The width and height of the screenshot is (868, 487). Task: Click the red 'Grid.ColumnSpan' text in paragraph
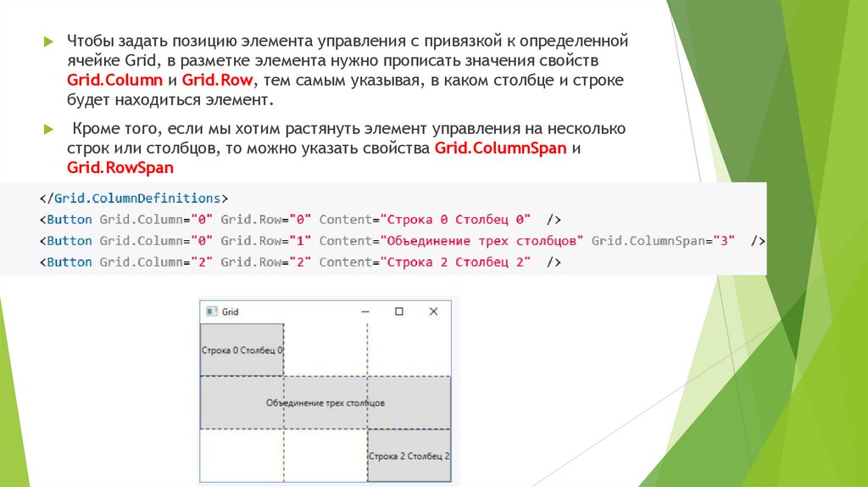[500, 148]
